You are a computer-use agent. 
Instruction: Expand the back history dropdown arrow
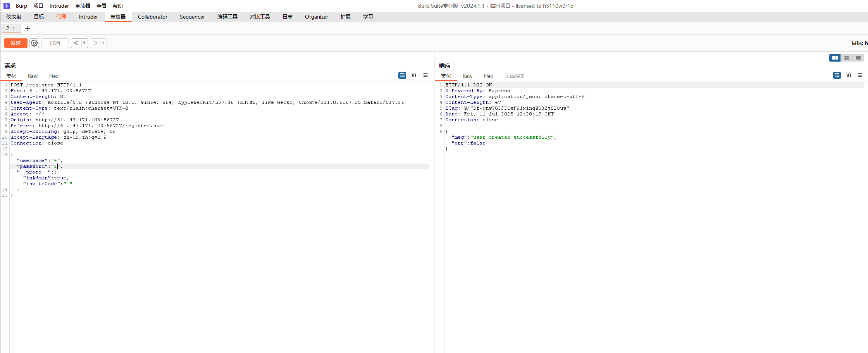(x=84, y=43)
